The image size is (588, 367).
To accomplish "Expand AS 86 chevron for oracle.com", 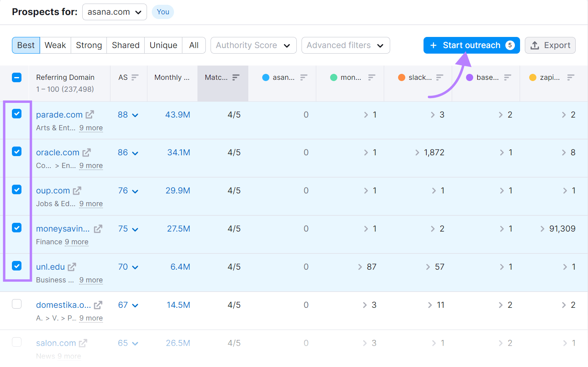I will tap(135, 153).
